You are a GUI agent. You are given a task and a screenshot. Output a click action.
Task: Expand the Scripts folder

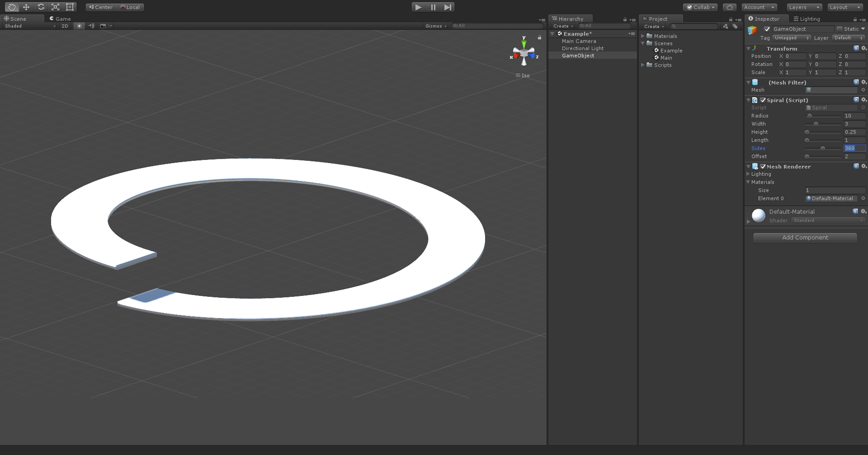click(643, 65)
